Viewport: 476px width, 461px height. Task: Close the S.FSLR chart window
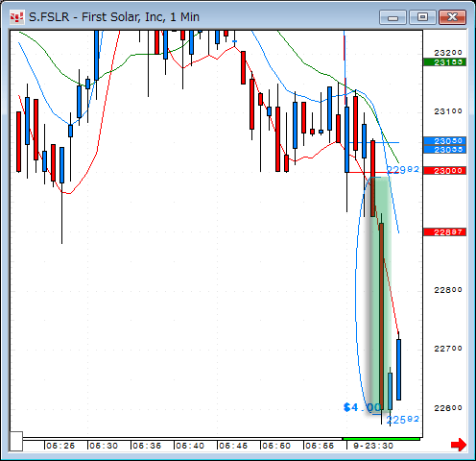click(x=452, y=17)
